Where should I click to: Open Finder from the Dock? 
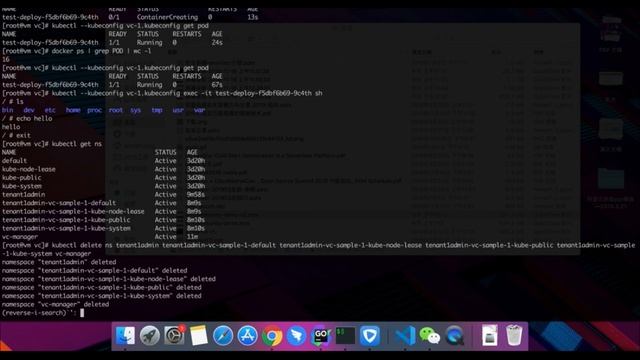[x=125, y=336]
